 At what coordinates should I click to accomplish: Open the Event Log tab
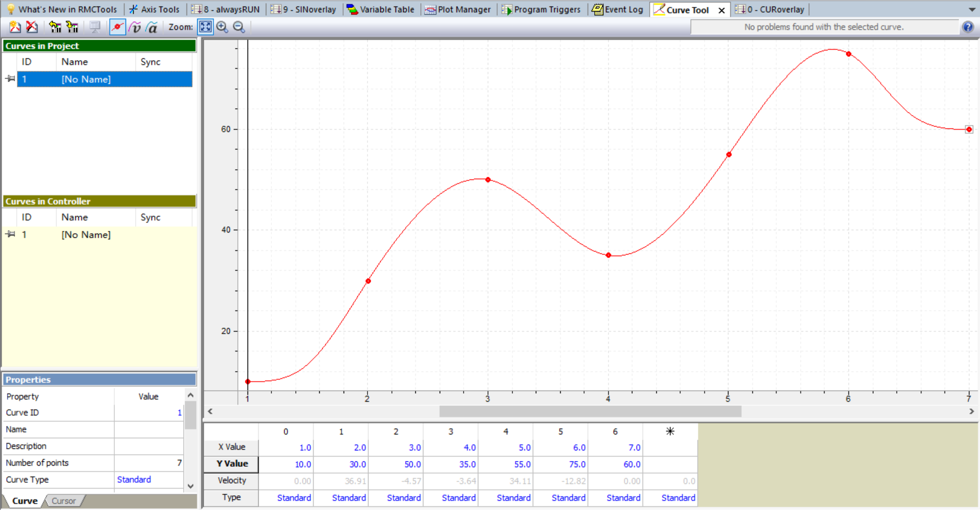pos(618,9)
